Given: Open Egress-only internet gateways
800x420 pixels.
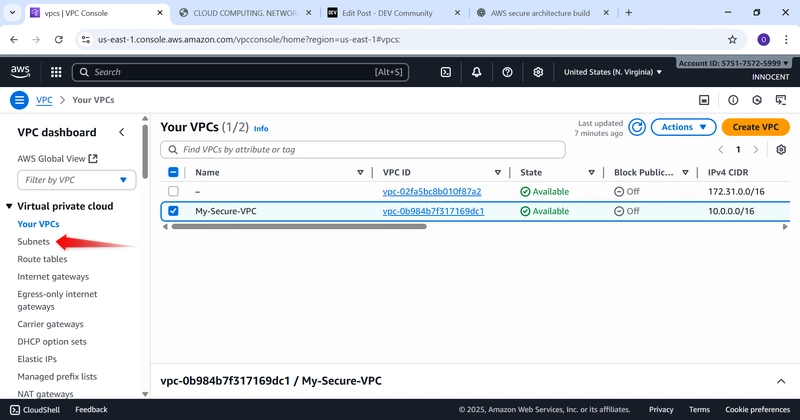Looking at the screenshot, I should coord(57,300).
